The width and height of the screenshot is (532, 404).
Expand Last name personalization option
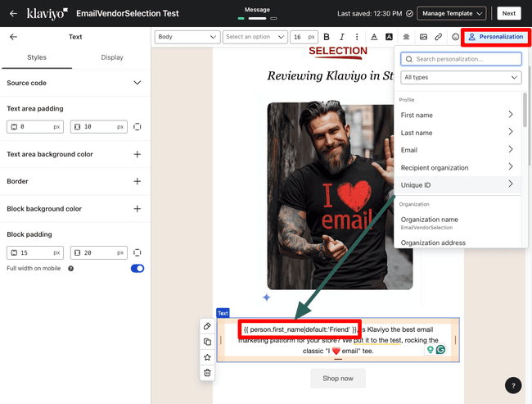458,133
